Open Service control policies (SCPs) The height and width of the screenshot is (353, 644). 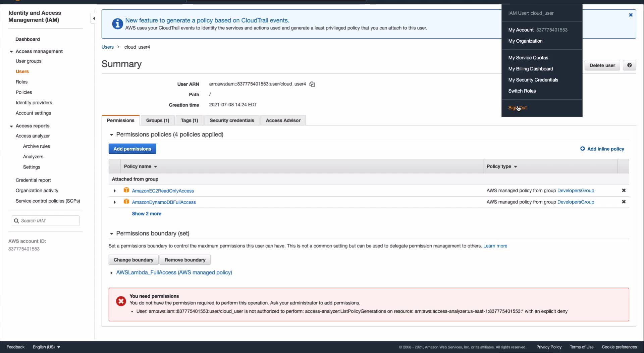coord(48,201)
